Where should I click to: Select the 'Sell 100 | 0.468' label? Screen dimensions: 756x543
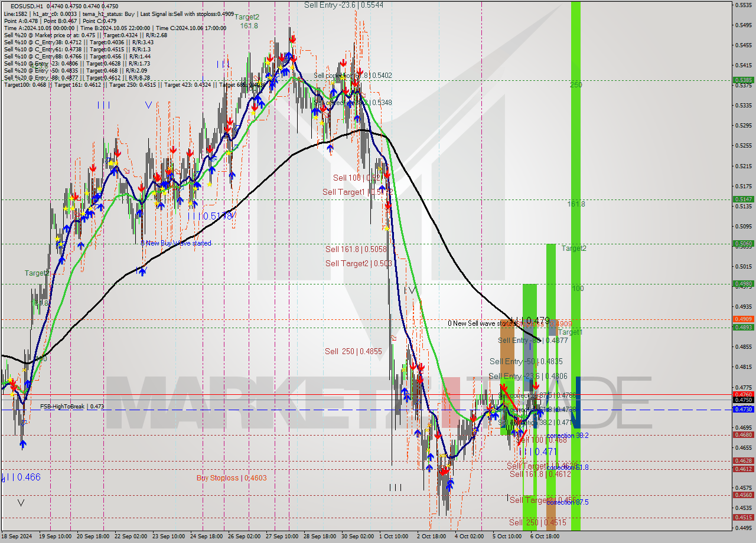tap(542, 440)
